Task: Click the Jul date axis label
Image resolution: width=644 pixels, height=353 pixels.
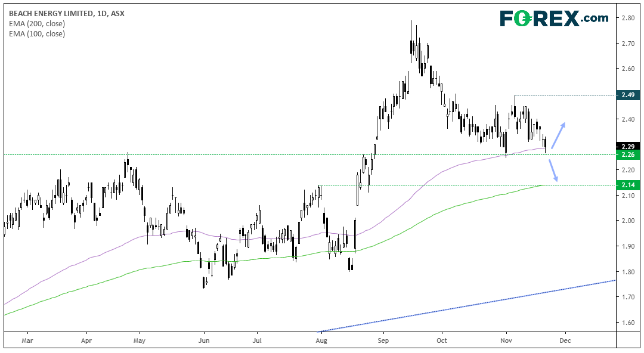Action: (x=257, y=340)
